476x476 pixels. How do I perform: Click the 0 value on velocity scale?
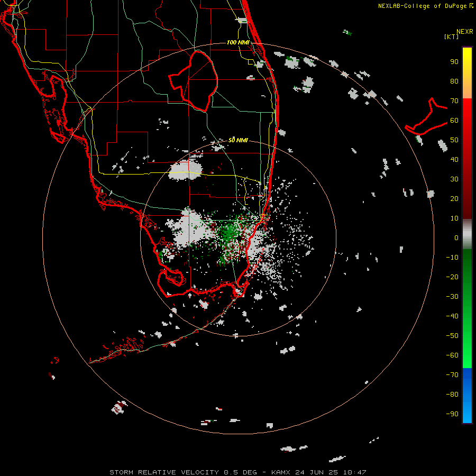pos(456,237)
